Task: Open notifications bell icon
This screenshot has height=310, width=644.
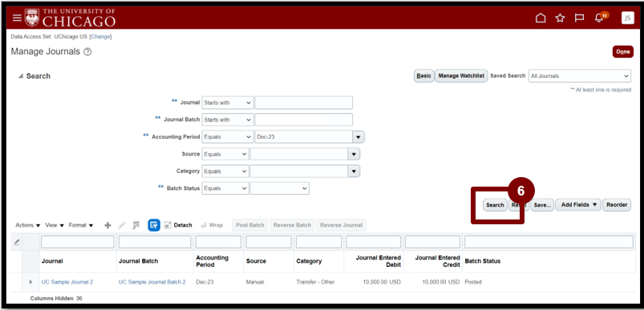Action: pos(599,18)
